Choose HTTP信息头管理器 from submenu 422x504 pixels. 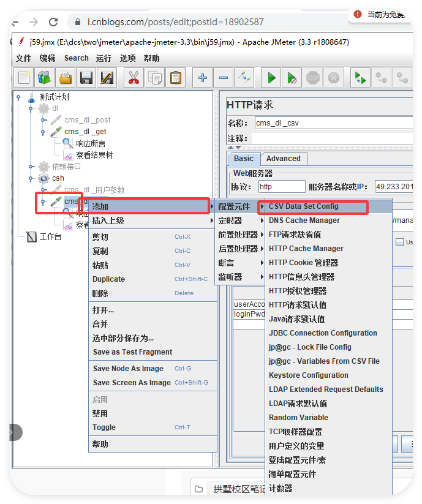pyautogui.click(x=328, y=277)
